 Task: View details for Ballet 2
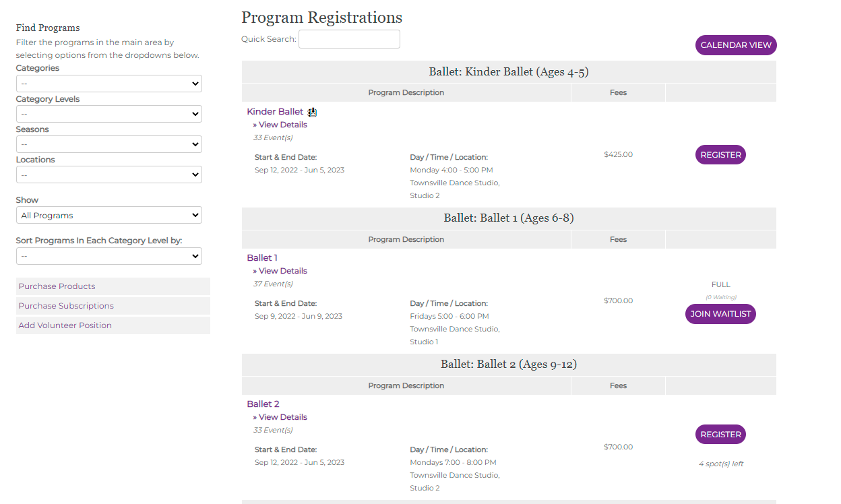click(282, 417)
